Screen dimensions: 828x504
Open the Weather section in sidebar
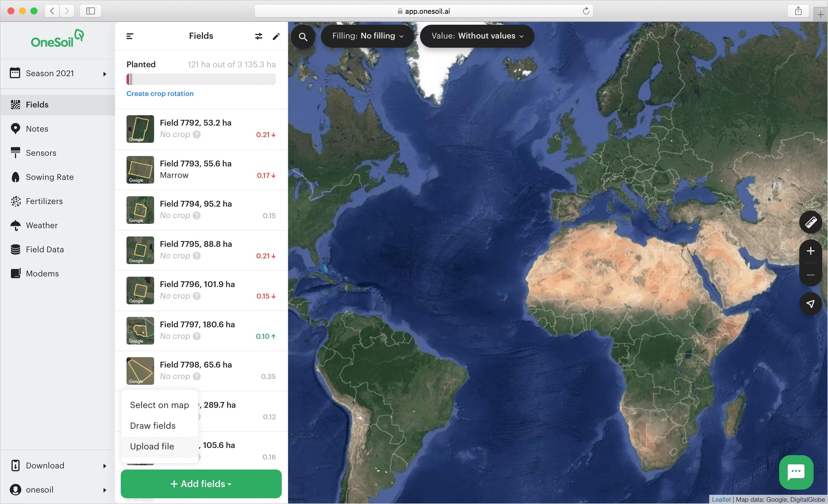coord(42,225)
